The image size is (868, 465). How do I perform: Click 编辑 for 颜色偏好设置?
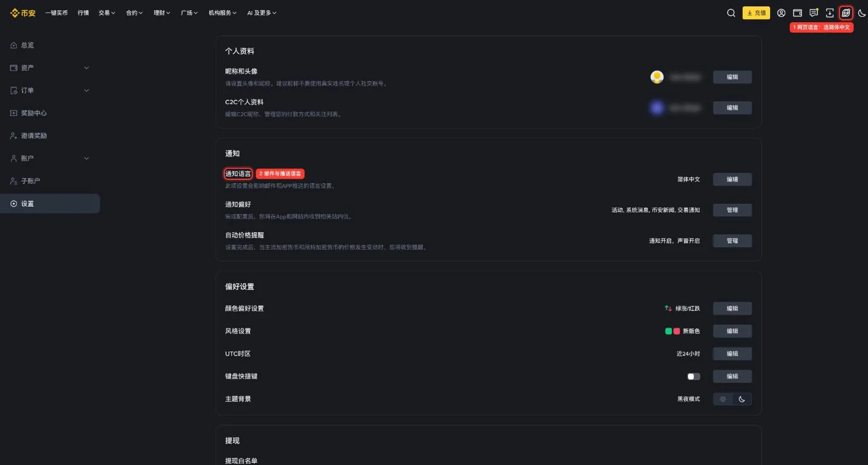point(732,308)
